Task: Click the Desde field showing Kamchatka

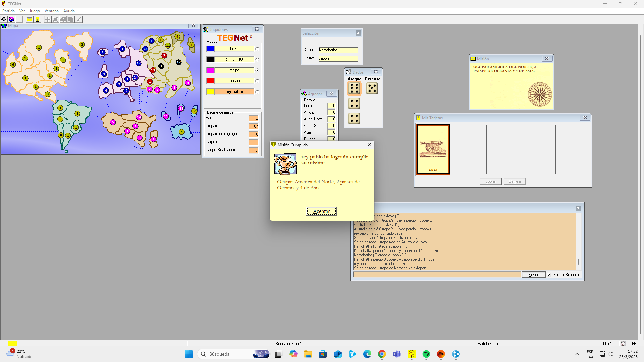Action: click(338, 50)
